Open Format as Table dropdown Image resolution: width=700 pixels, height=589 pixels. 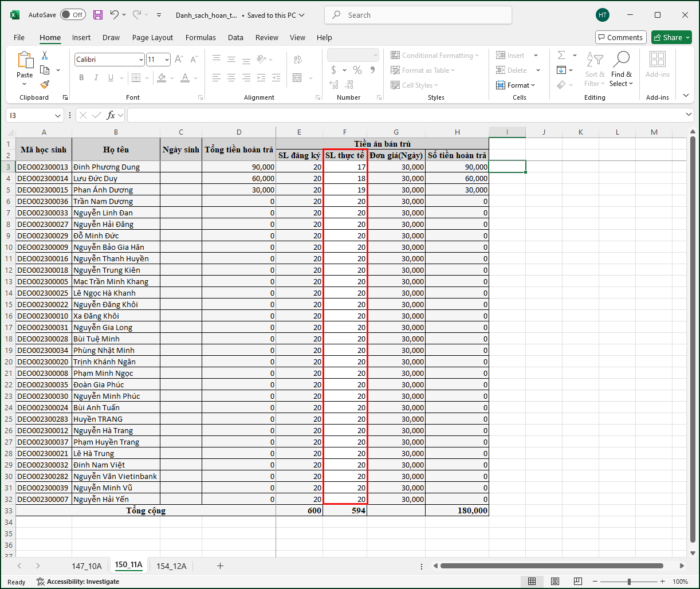(x=423, y=70)
